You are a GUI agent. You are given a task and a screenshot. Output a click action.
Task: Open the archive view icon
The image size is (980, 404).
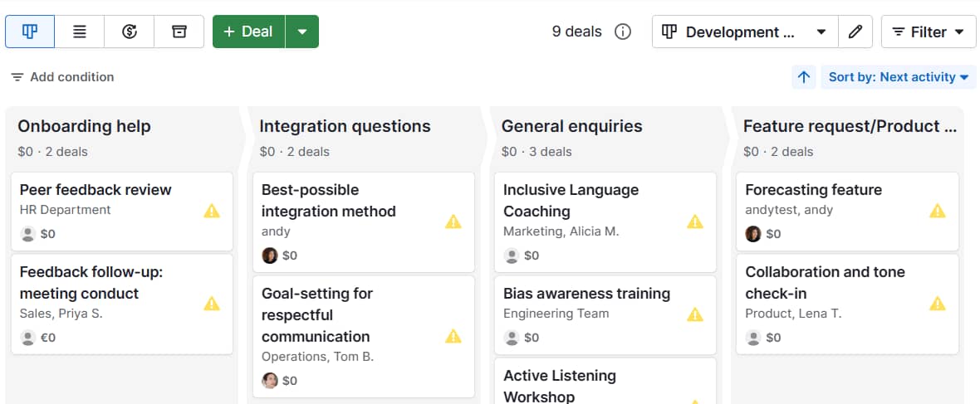(x=179, y=32)
